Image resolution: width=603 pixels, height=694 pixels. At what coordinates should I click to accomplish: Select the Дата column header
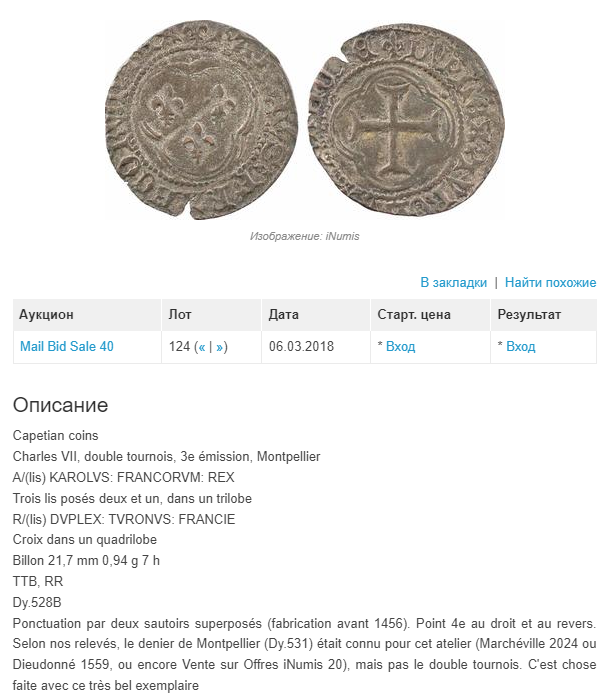pyautogui.click(x=316, y=315)
